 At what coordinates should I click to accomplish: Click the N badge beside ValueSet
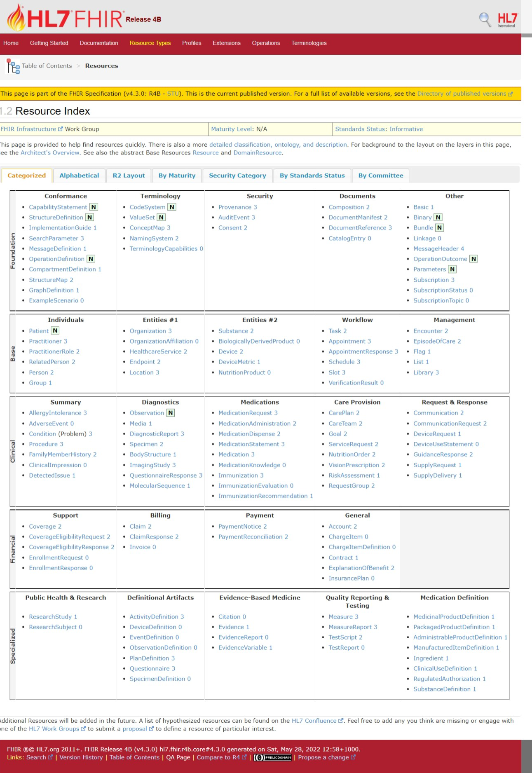coord(162,218)
